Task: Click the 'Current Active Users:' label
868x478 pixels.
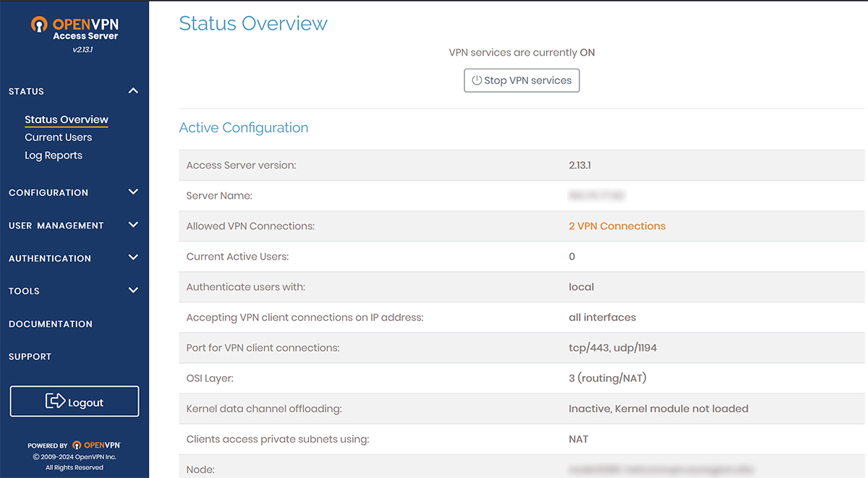Action: click(x=239, y=257)
